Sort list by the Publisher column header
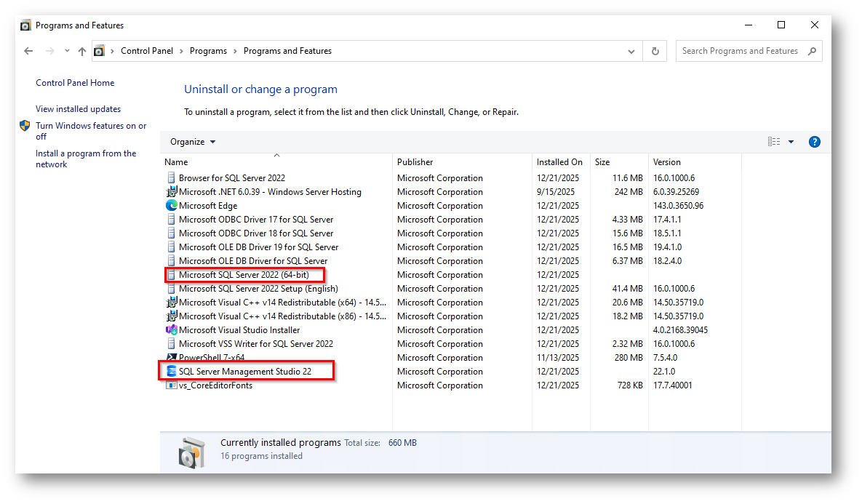 pos(415,162)
